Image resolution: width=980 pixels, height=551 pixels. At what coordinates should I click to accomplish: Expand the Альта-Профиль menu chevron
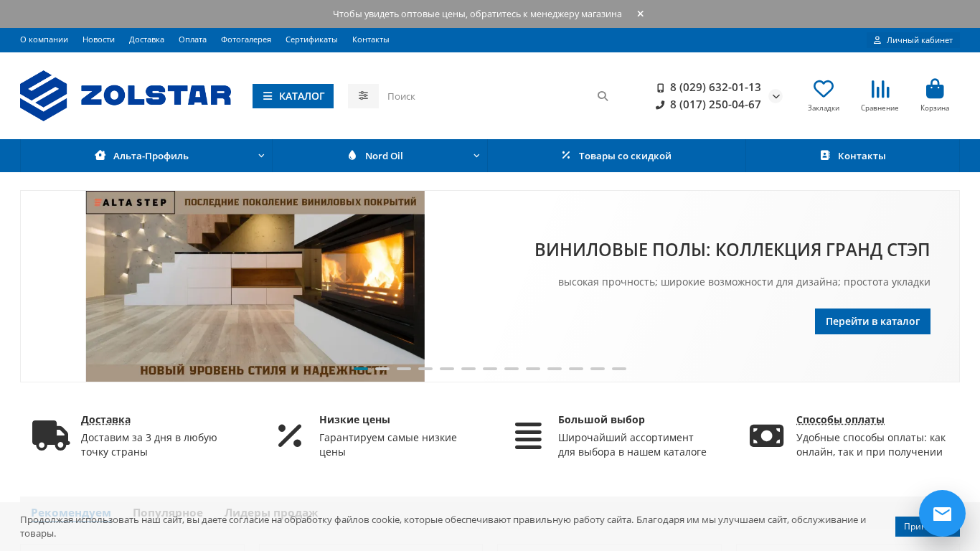(x=261, y=156)
